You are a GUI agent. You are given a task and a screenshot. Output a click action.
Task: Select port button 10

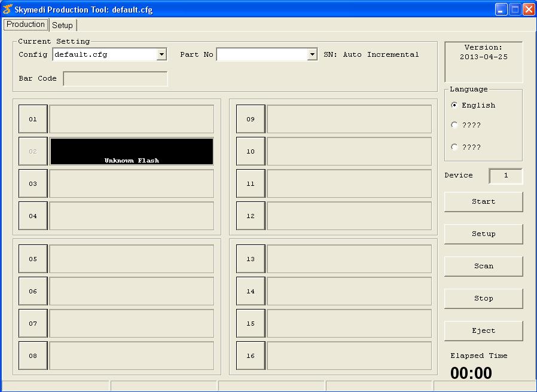pos(251,151)
